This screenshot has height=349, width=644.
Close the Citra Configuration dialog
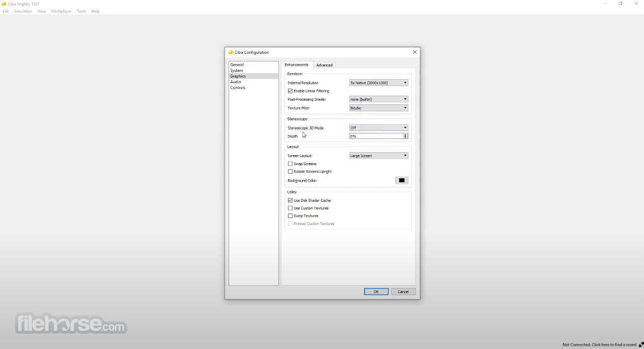click(415, 52)
